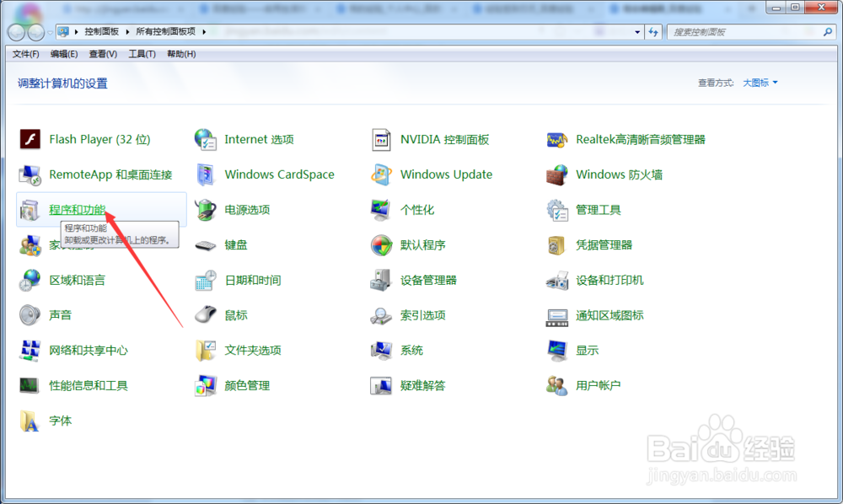Open the Flash Player (32 位) icon
The width and height of the screenshot is (843, 504).
[30, 139]
